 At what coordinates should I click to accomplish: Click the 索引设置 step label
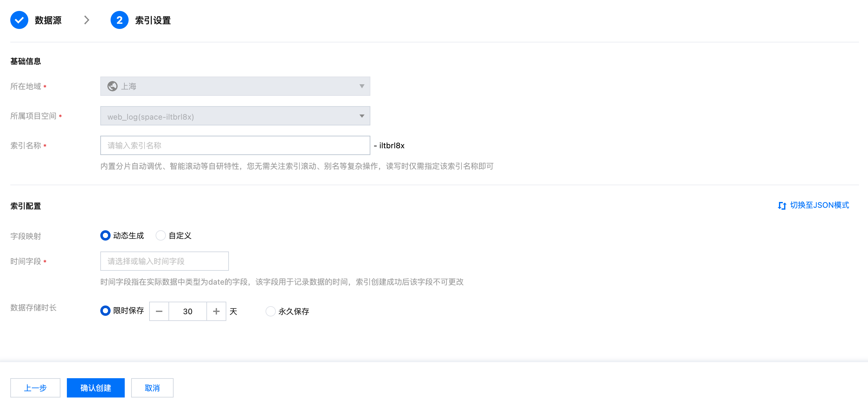pyautogui.click(x=153, y=20)
